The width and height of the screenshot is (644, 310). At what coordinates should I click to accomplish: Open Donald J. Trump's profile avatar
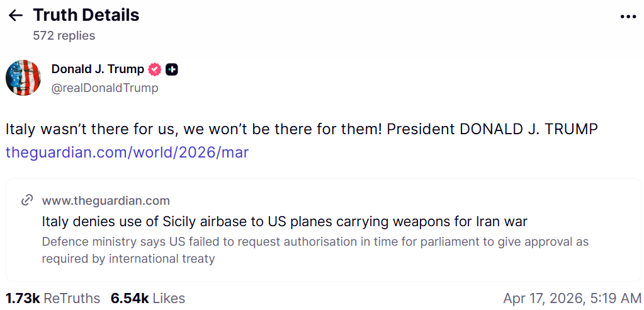(x=23, y=78)
